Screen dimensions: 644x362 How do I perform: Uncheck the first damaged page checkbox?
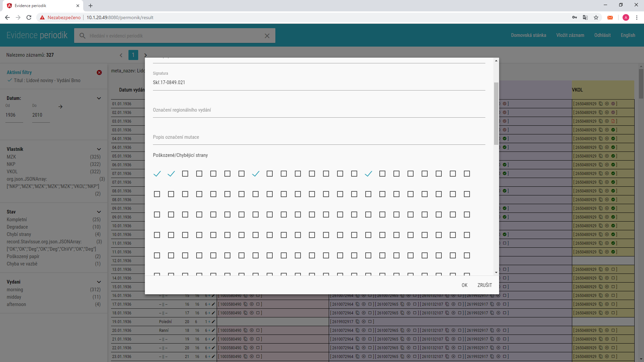(157, 174)
